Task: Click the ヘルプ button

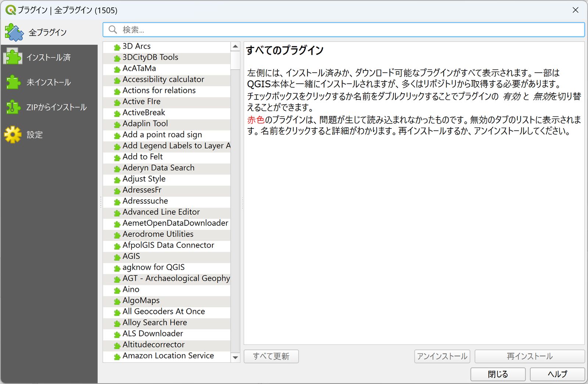Action: click(557, 374)
